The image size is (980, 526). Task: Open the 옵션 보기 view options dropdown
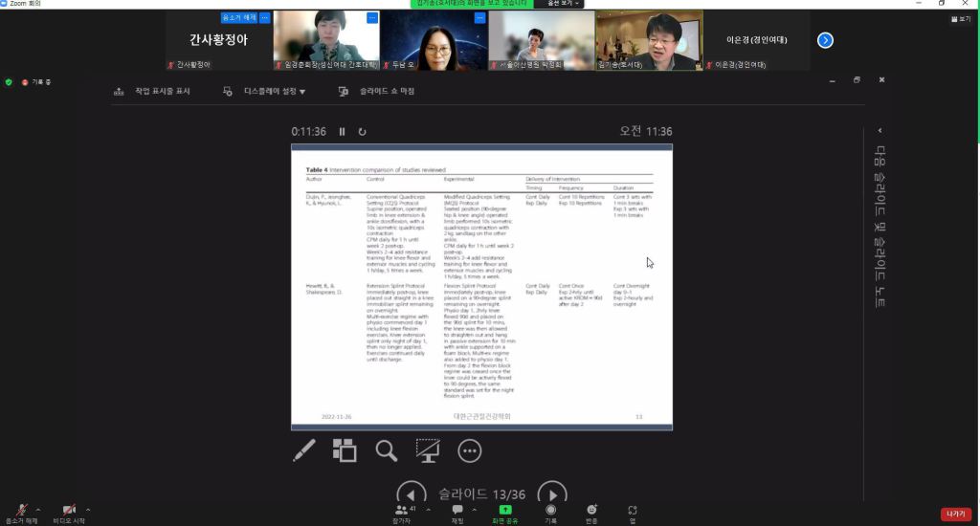[561, 4]
